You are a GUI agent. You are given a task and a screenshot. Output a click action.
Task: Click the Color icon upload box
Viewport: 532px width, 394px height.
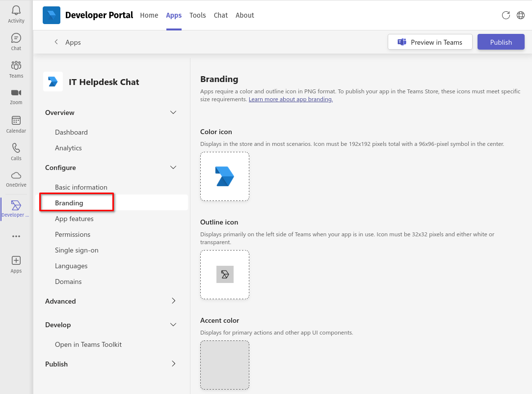[225, 176]
